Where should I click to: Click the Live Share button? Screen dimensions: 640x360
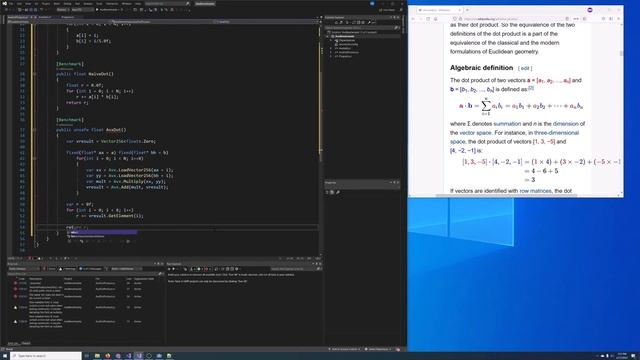(387, 10)
